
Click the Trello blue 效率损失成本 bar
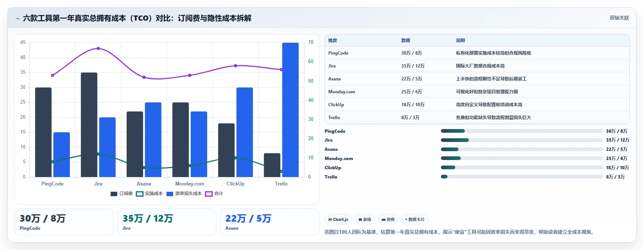290,110
